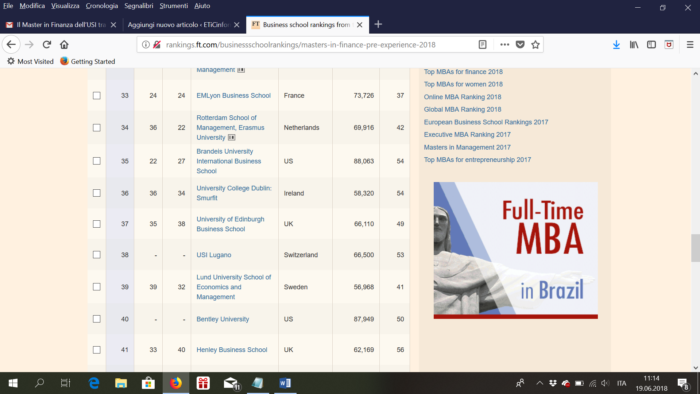Click the volume icon in system tray
The image size is (700, 394).
pyautogui.click(x=605, y=383)
